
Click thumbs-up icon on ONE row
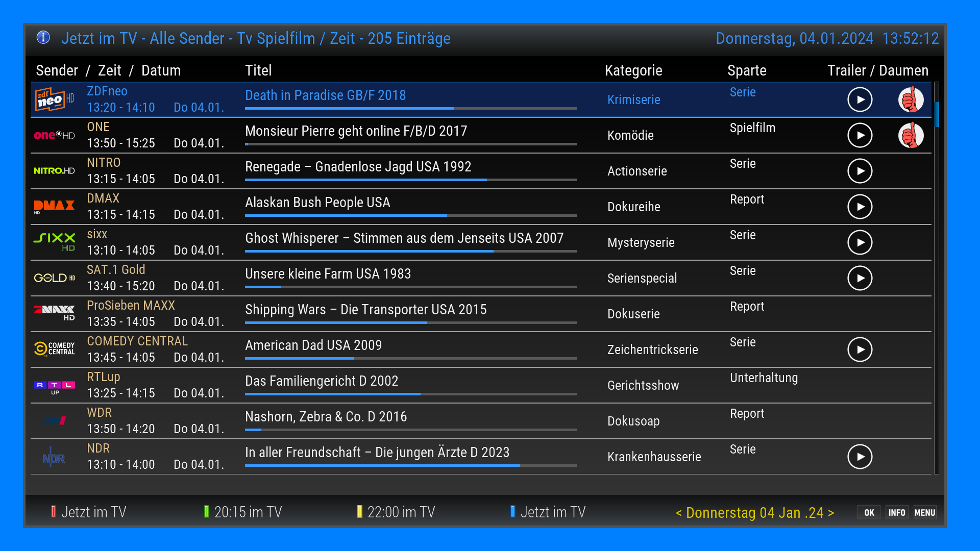[911, 135]
